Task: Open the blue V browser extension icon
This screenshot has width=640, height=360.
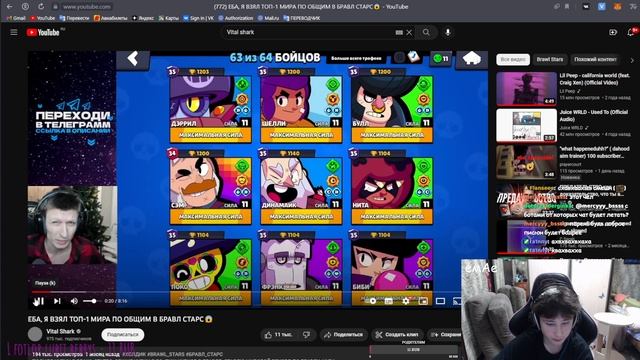Action: [602, 7]
